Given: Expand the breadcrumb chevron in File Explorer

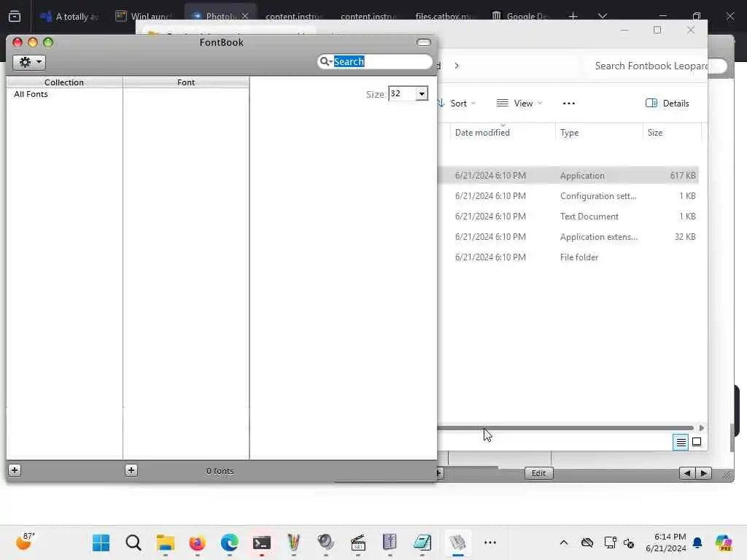Looking at the screenshot, I should pyautogui.click(x=457, y=66).
